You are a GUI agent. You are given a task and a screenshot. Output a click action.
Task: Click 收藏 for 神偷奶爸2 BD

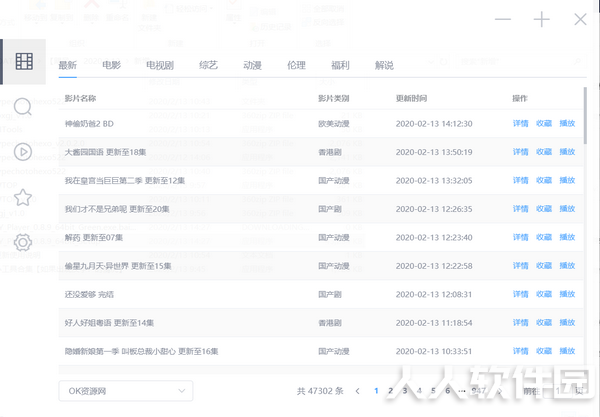pos(544,124)
